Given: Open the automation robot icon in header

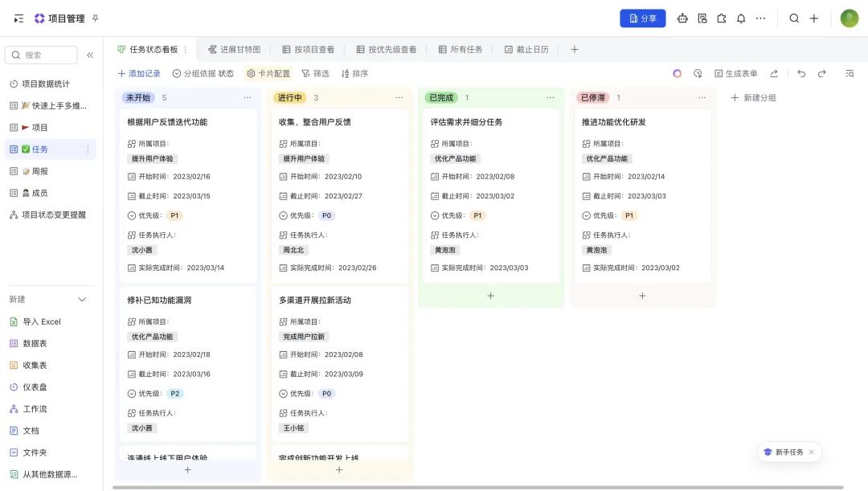Looking at the screenshot, I should (682, 18).
